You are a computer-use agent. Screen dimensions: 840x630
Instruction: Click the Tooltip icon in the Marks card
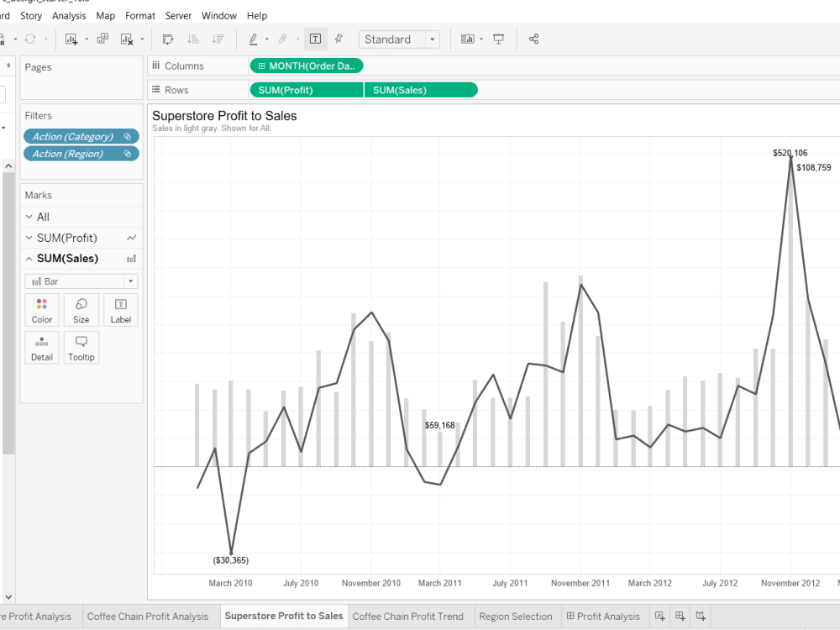[x=81, y=347]
